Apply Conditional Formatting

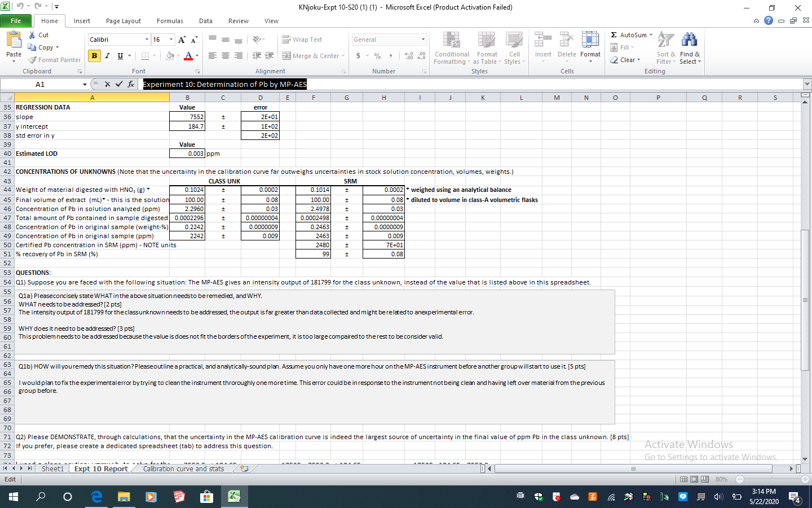pos(451,49)
